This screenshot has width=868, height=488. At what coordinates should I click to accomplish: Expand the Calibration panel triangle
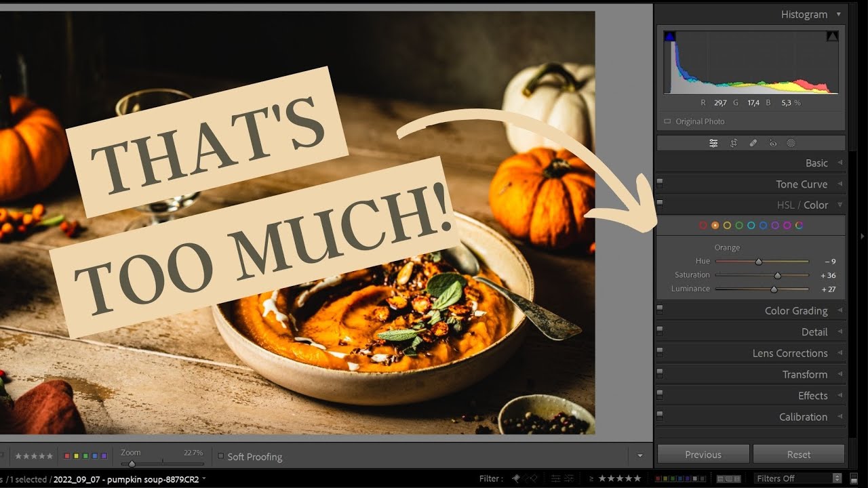[840, 417]
